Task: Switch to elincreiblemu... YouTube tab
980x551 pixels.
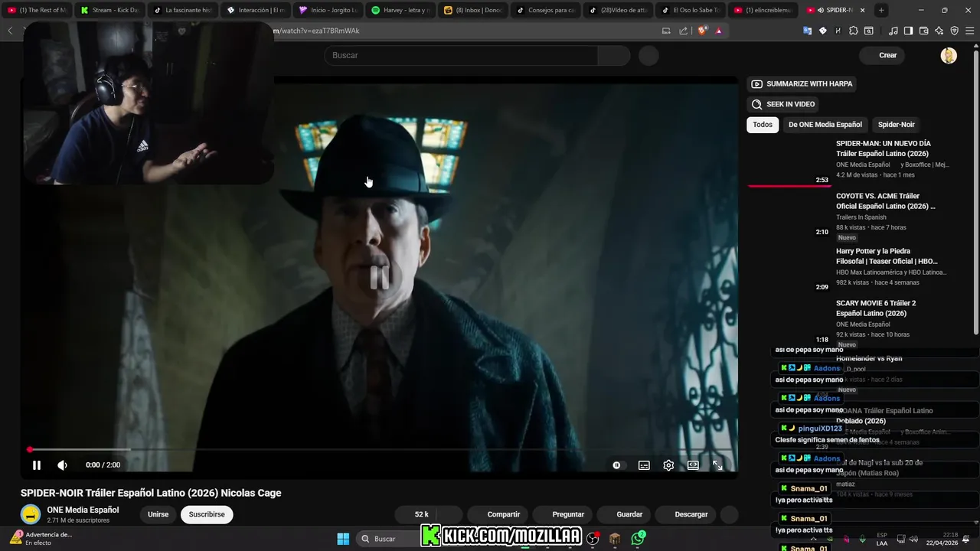Action: pyautogui.click(x=765, y=10)
